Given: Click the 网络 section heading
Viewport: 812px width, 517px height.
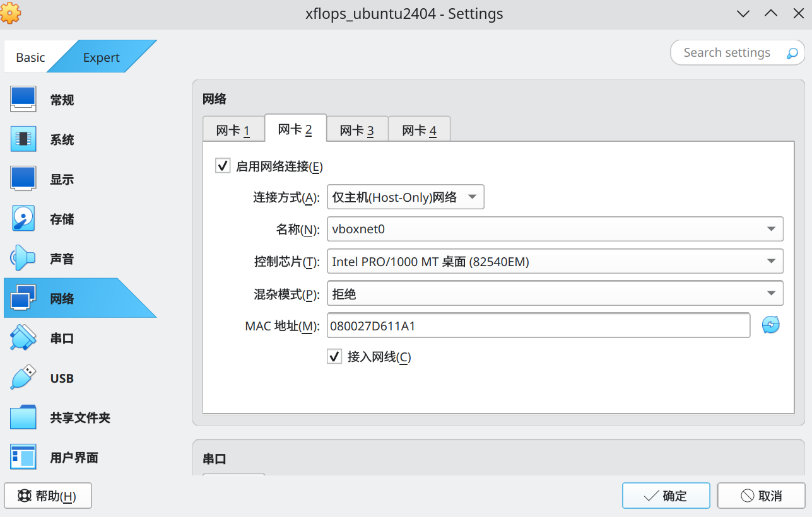Looking at the screenshot, I should click(215, 98).
